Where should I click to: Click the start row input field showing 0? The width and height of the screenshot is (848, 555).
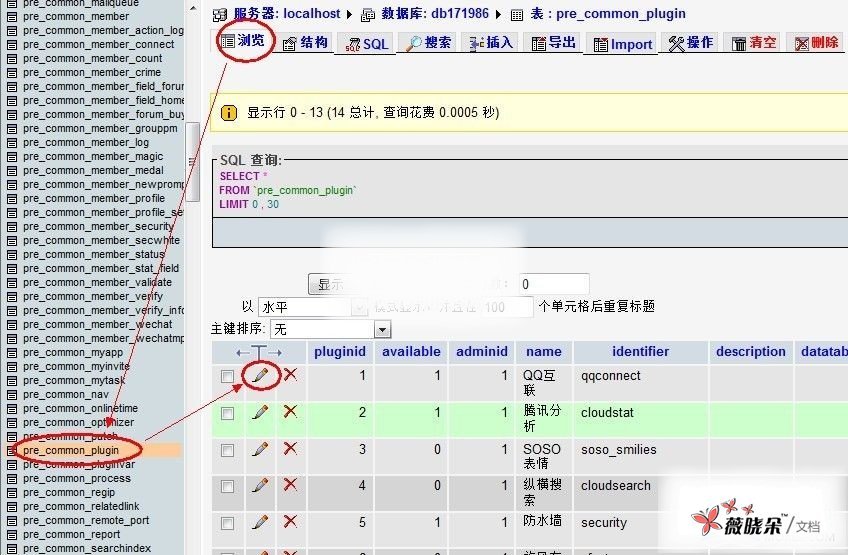[553, 284]
